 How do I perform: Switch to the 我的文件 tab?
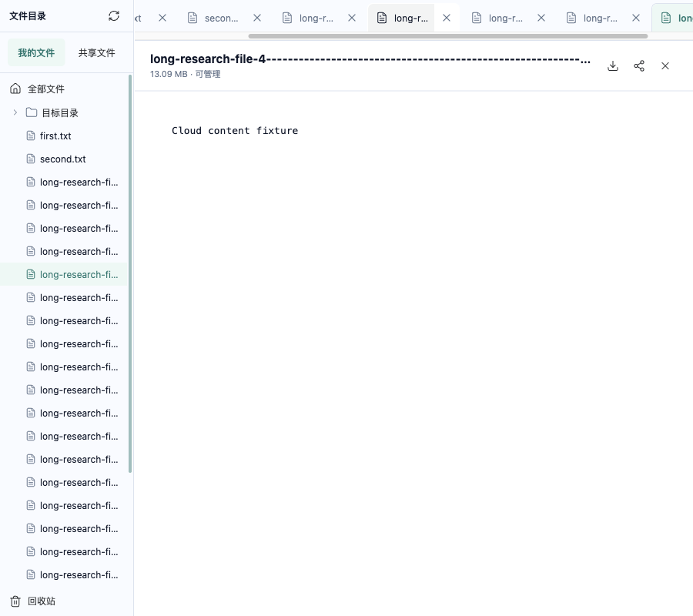(36, 52)
